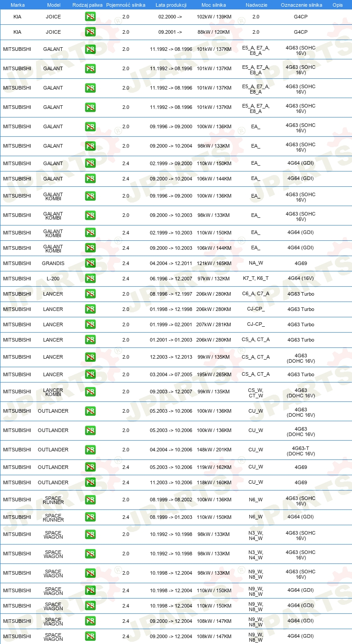Click the 4G64 (16V) engine code cell

coord(301,279)
